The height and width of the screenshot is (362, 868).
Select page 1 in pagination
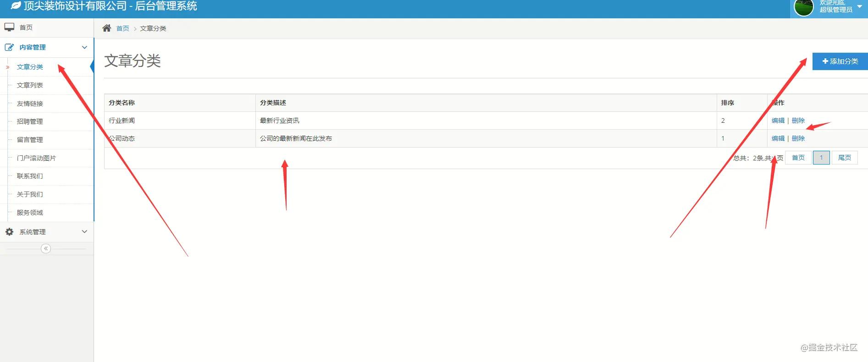coord(821,158)
